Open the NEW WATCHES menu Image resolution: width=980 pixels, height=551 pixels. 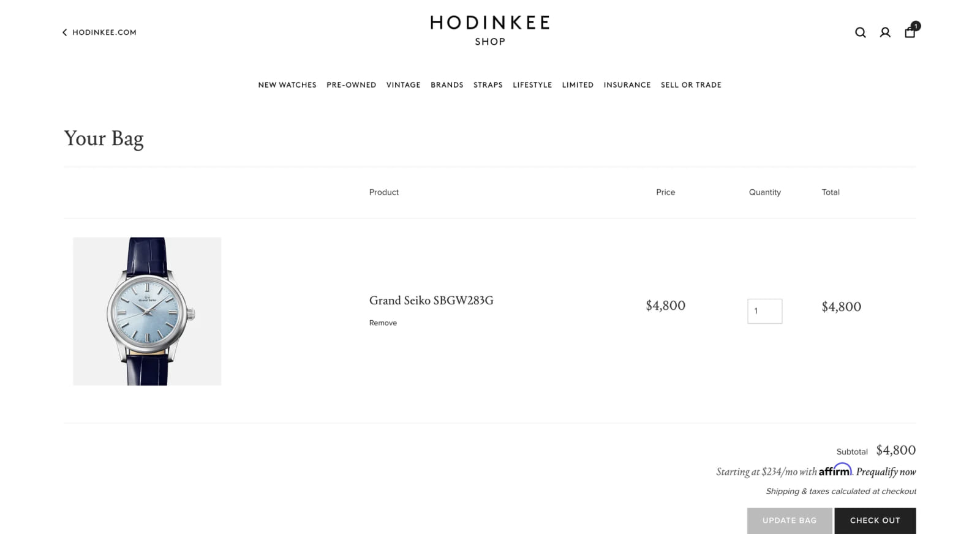pyautogui.click(x=287, y=84)
